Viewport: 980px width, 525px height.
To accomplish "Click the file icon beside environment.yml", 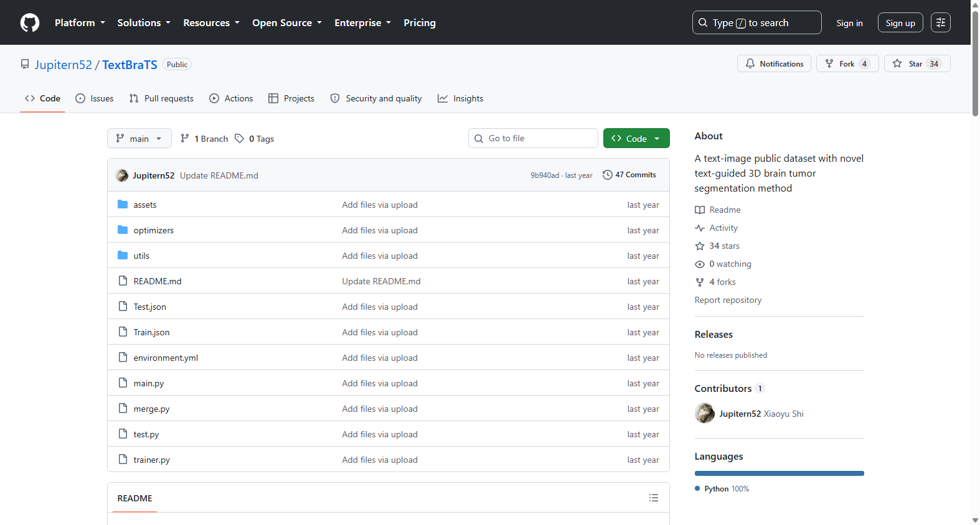I will (x=123, y=358).
